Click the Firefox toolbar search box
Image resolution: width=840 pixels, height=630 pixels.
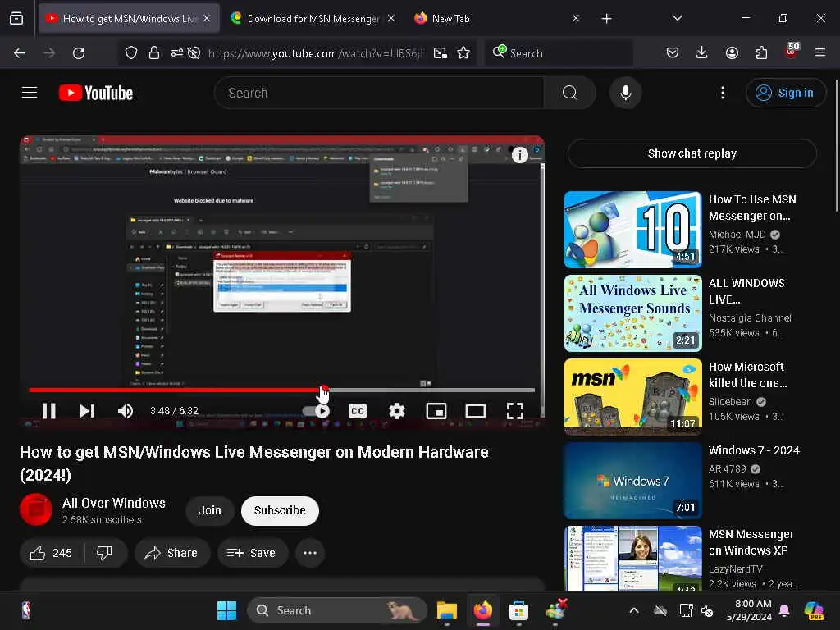(x=559, y=53)
